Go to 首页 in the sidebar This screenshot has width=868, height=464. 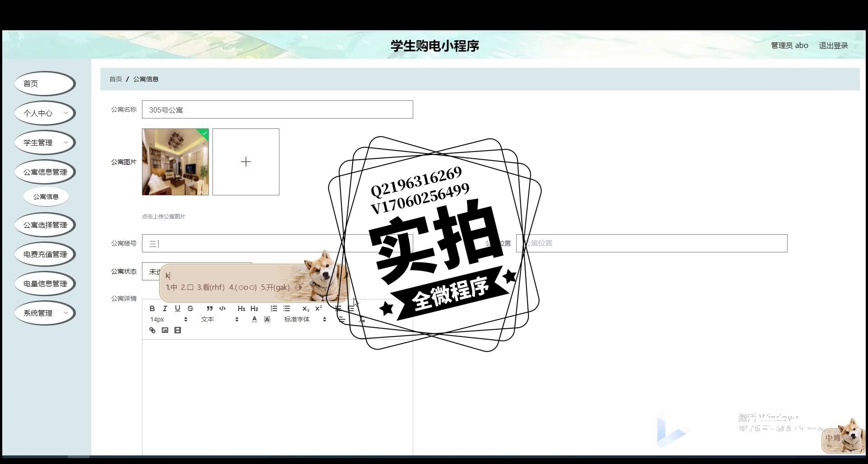click(x=45, y=84)
